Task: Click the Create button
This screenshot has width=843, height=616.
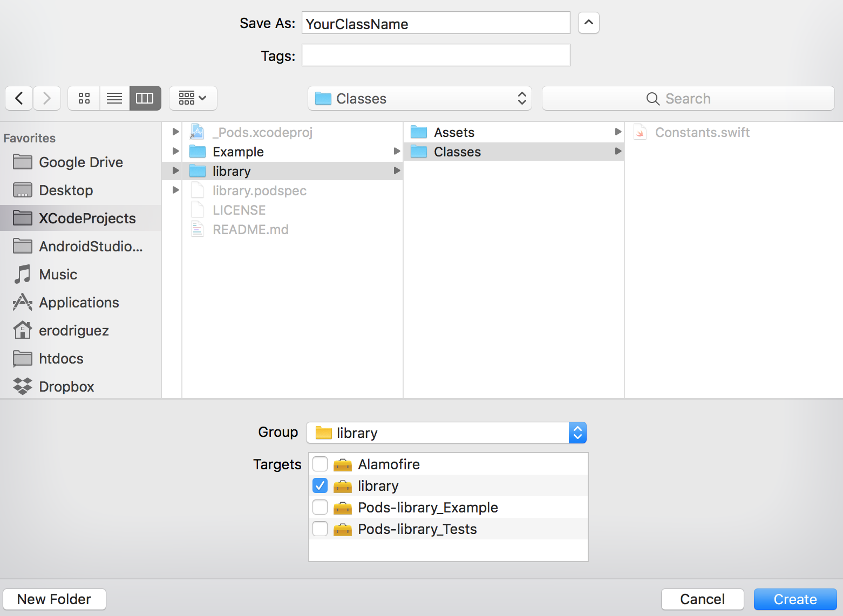Action: click(795, 599)
